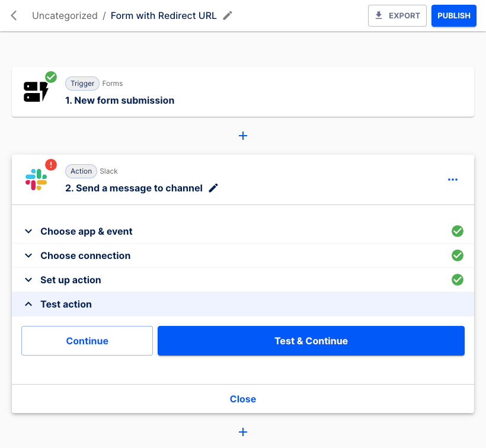Click the pencil icon beside Form with Redirect URL
This screenshot has width=486, height=448.
click(x=227, y=15)
